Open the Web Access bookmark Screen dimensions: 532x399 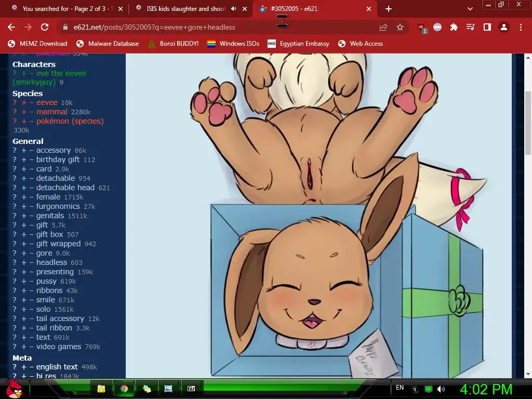(361, 44)
